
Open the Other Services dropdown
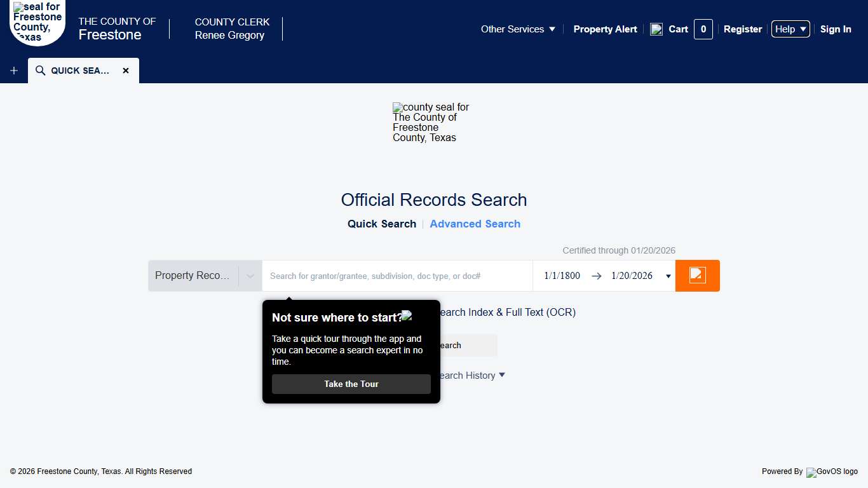click(x=518, y=29)
